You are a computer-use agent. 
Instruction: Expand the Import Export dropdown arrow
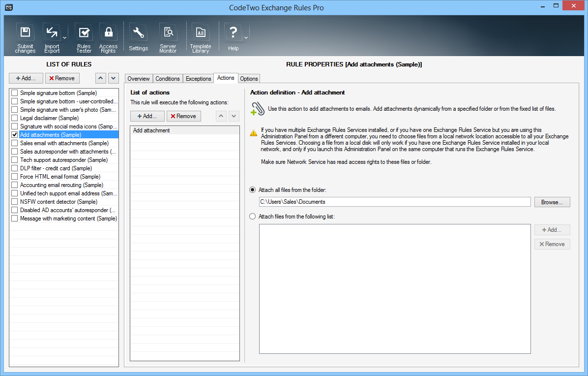tap(64, 38)
